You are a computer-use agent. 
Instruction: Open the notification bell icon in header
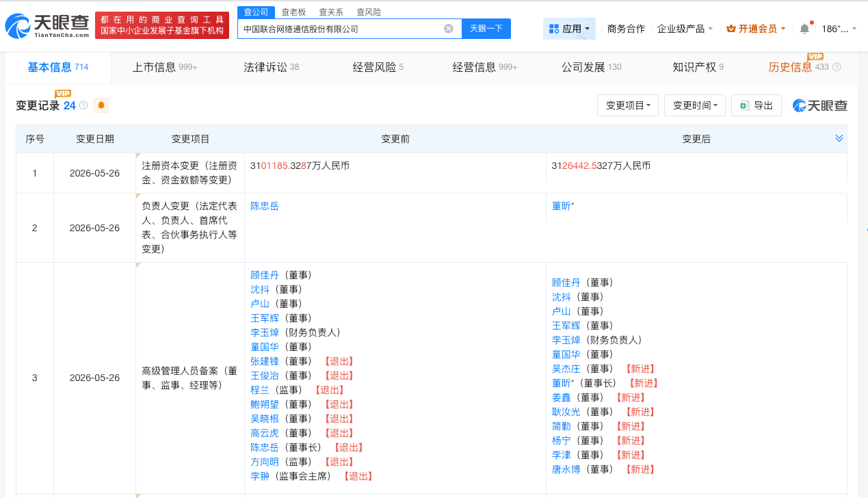point(804,29)
